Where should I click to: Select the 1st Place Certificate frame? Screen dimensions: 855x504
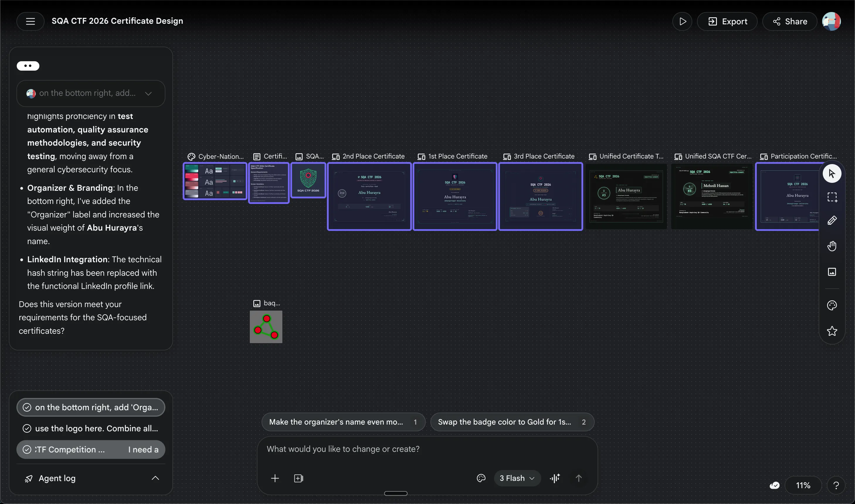click(455, 196)
